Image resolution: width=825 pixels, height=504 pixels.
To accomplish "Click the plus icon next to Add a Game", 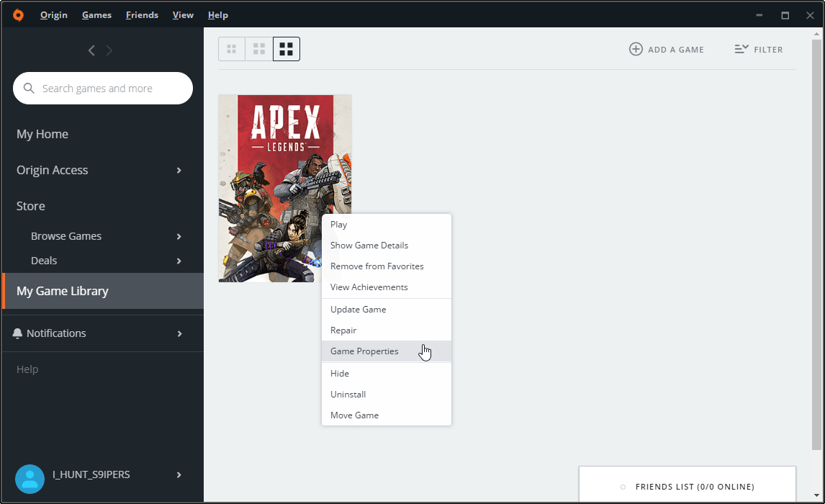I will (636, 49).
